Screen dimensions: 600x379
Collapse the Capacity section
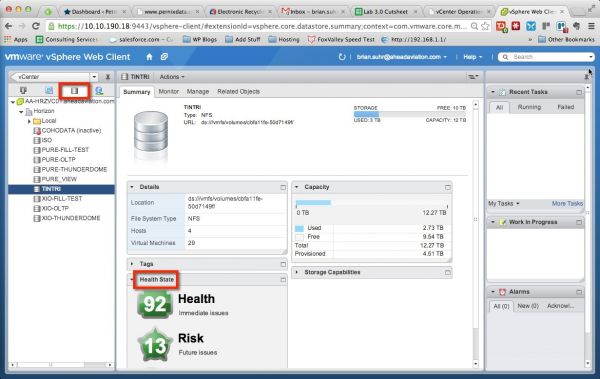pos(297,187)
